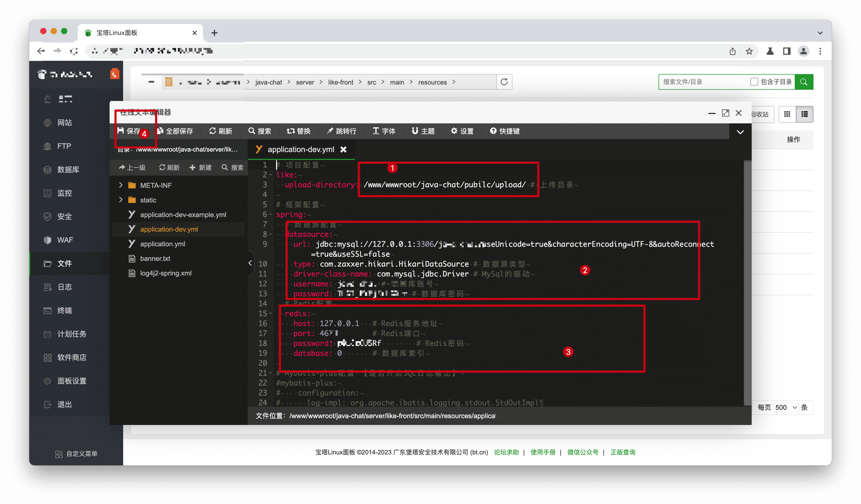Open the 替换 replace tool

(299, 131)
